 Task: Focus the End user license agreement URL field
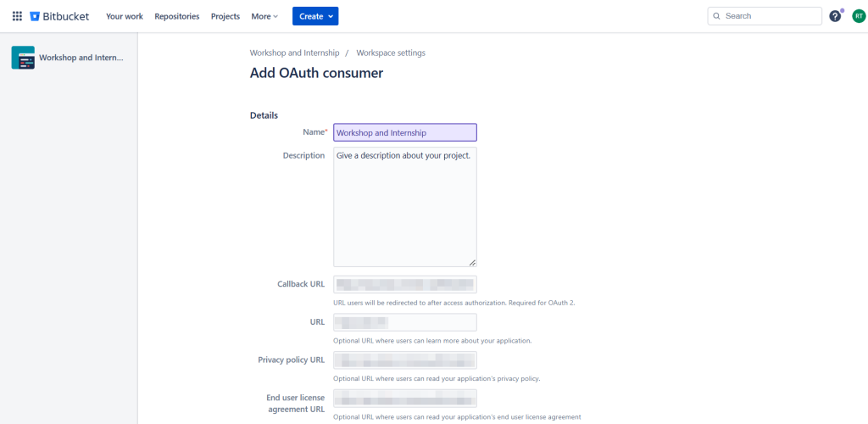coord(404,398)
